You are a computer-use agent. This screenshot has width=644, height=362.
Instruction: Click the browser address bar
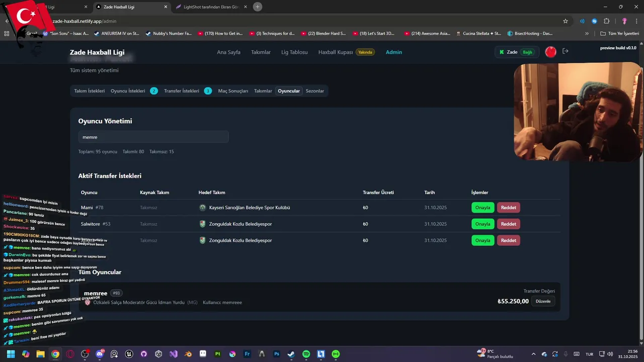pyautogui.click(x=302, y=21)
